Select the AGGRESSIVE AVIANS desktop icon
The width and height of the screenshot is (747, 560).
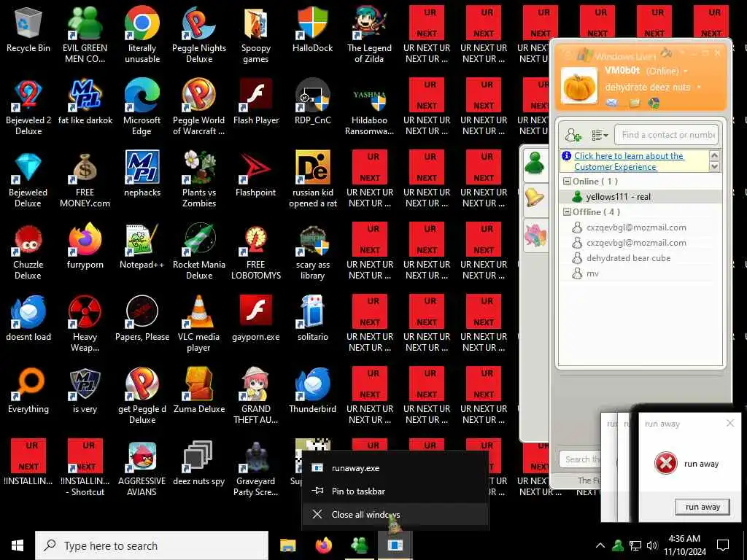(142, 469)
